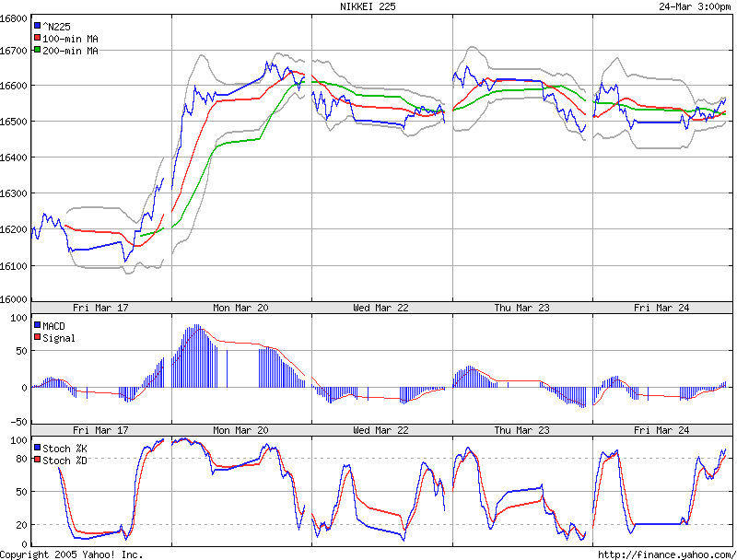737x560 pixels.
Task: Click Thu Mar 23 label under price chart
Action: pos(521,308)
